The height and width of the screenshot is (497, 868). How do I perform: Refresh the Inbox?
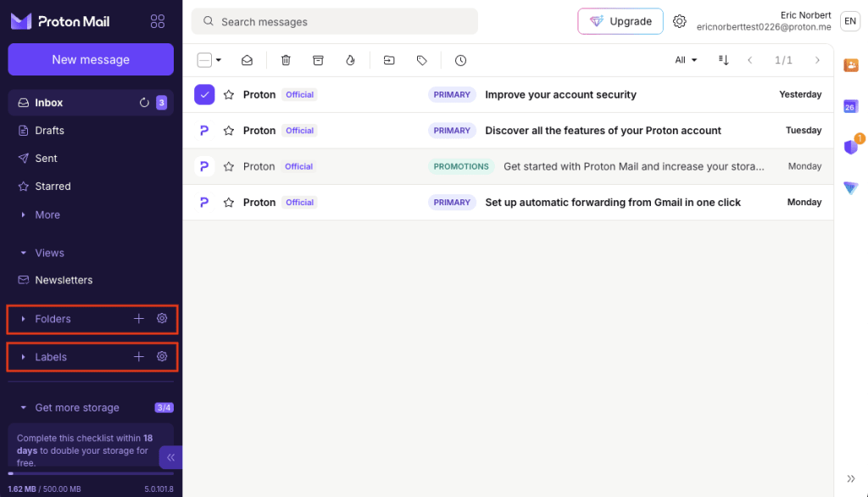click(x=144, y=103)
